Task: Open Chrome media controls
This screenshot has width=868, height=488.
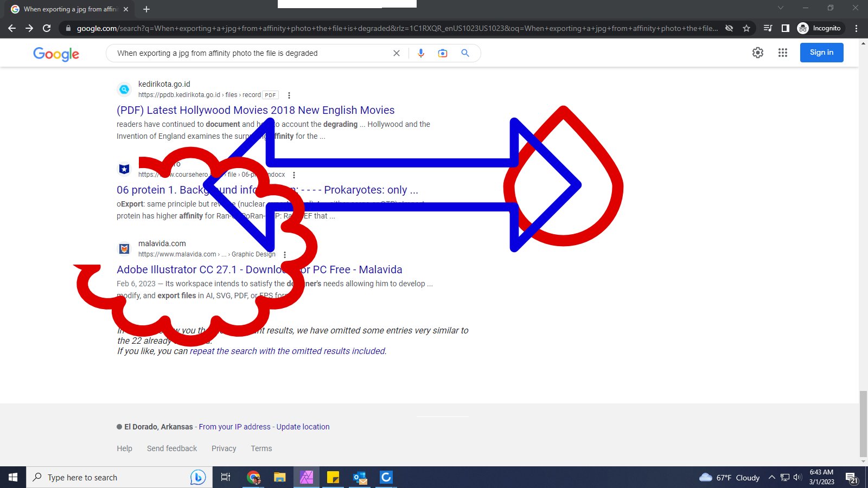Action: click(768, 28)
